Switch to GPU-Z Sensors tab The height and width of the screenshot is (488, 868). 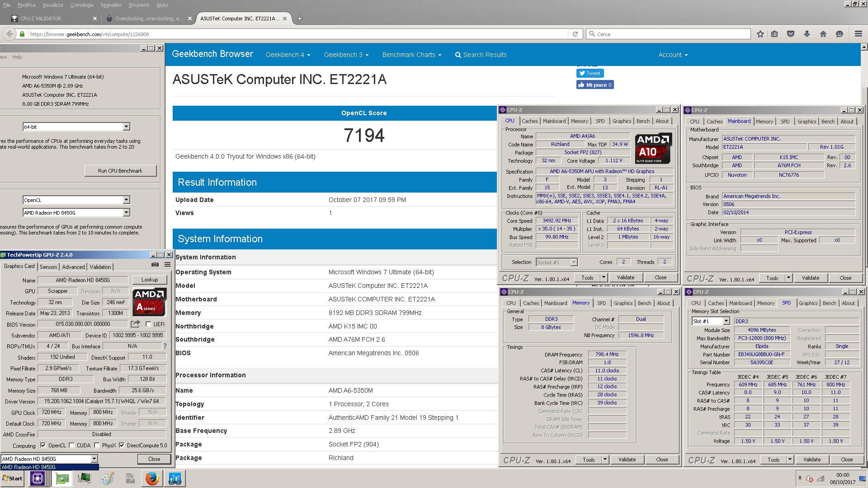coord(48,267)
